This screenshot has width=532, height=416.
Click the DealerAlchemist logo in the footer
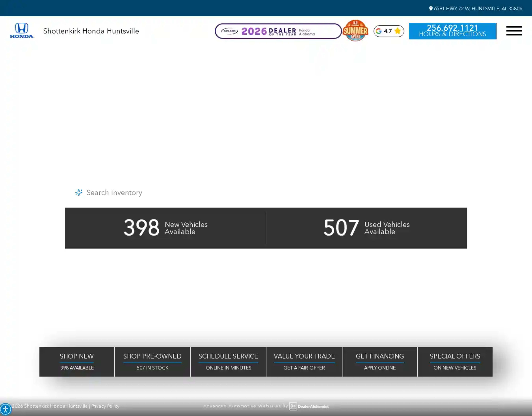tap(309, 406)
